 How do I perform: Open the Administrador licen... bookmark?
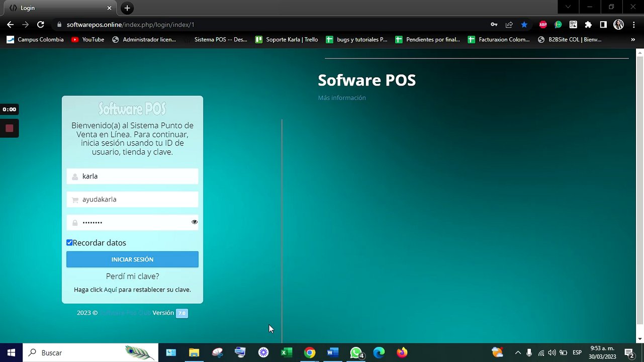(x=144, y=39)
